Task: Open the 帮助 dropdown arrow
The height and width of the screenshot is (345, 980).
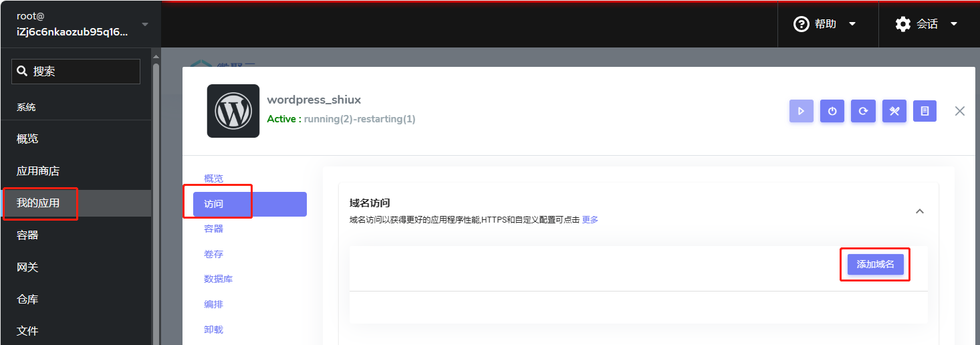Action: [x=852, y=24]
